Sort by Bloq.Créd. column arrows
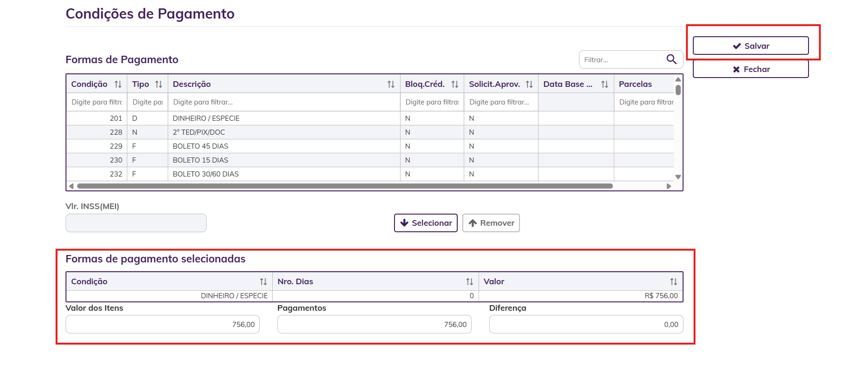 point(455,84)
